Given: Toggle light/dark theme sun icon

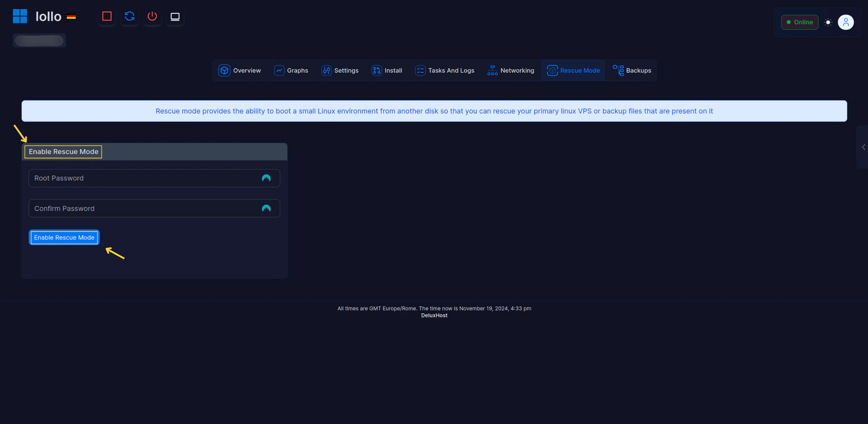Looking at the screenshot, I should 828,22.
